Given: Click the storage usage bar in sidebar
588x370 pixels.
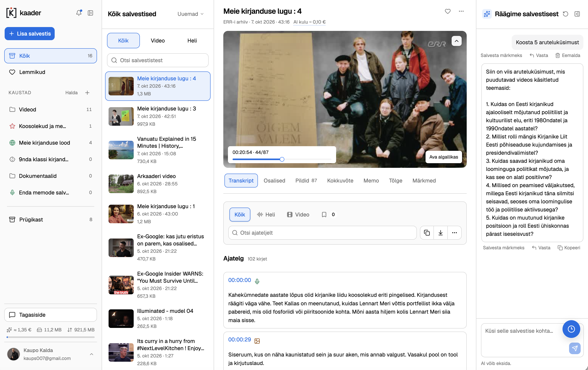Looking at the screenshot, I should [x=51, y=337].
